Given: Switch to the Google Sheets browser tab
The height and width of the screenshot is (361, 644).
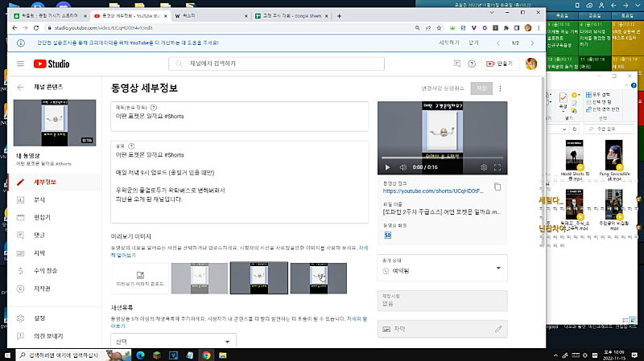Looking at the screenshot, I should (297, 16).
